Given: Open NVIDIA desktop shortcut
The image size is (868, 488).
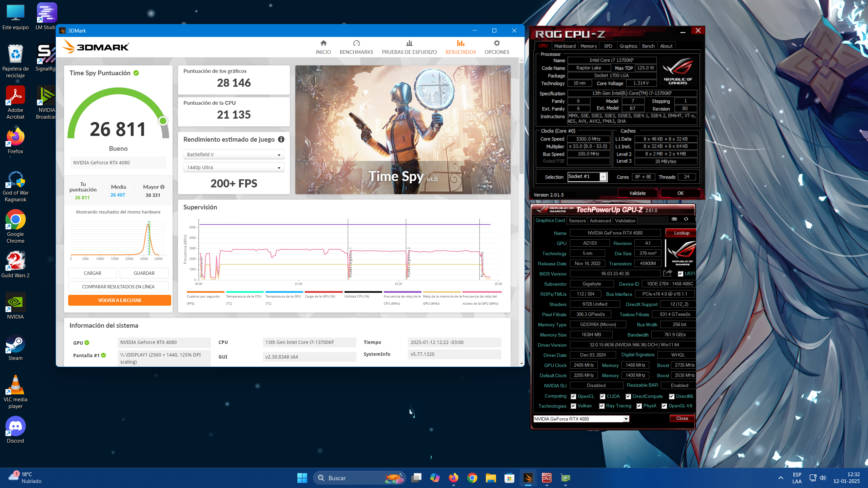Looking at the screenshot, I should click(x=16, y=306).
